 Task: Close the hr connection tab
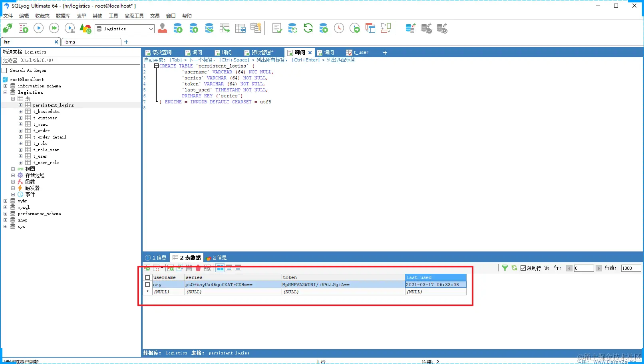(56, 42)
